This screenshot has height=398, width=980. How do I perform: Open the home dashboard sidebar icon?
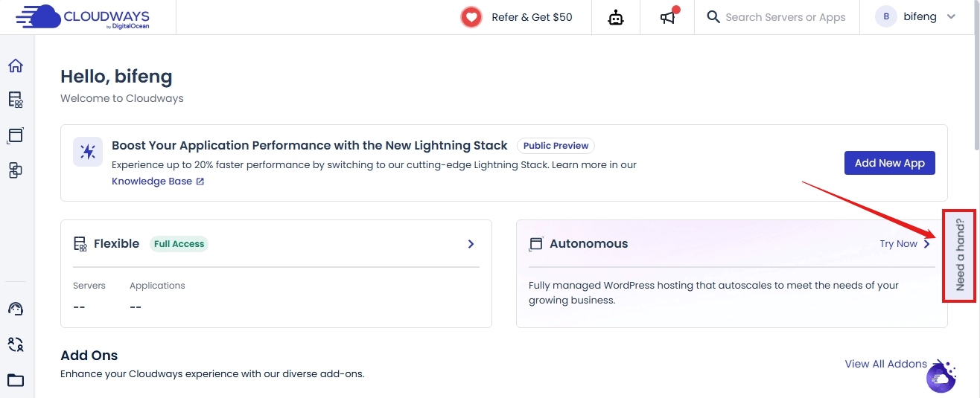point(16,65)
